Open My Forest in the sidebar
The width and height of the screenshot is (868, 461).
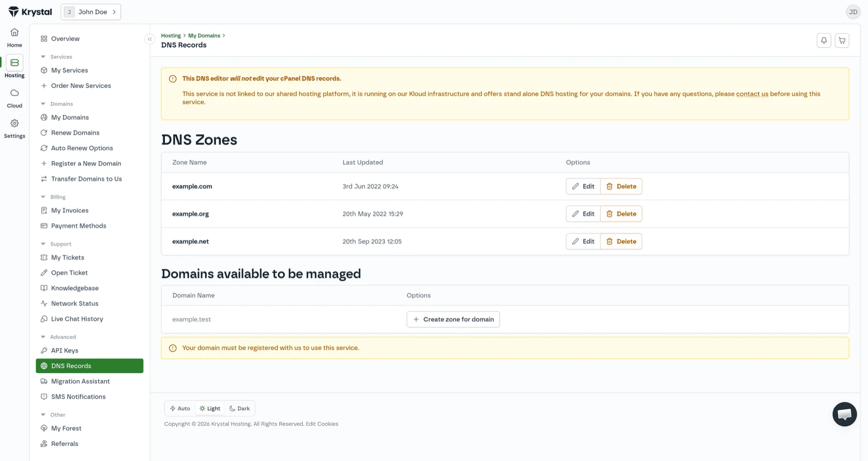tap(90, 428)
